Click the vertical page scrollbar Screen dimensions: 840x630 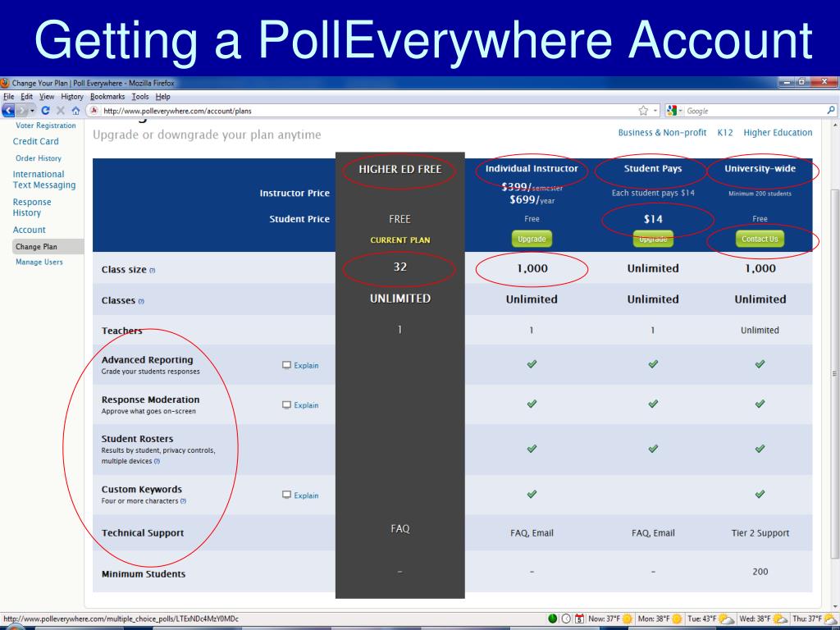tap(834, 375)
